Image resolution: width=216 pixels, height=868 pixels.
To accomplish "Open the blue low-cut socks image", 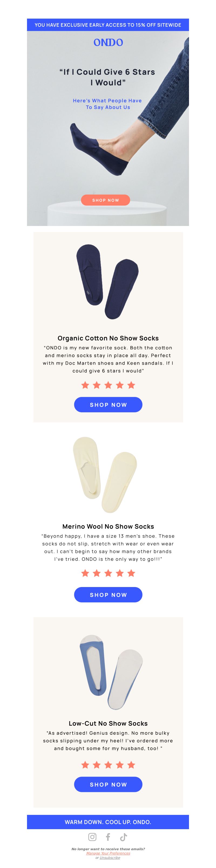I will 111,673.
